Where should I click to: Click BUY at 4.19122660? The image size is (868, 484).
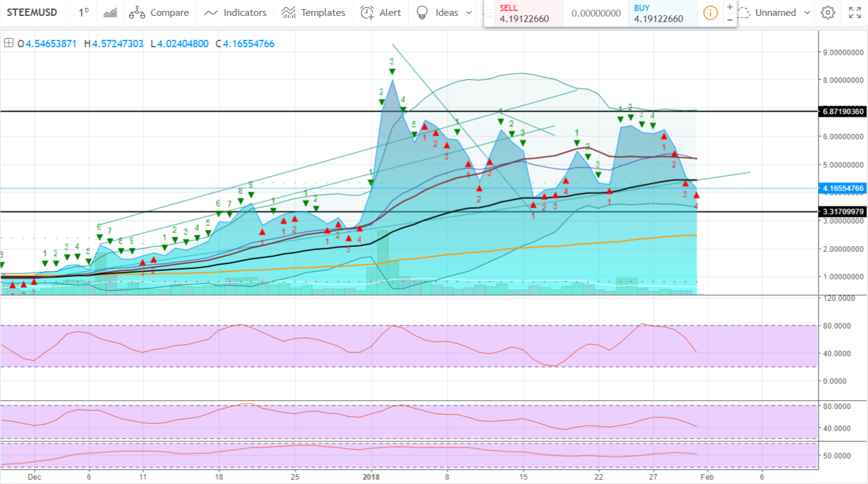pos(662,13)
